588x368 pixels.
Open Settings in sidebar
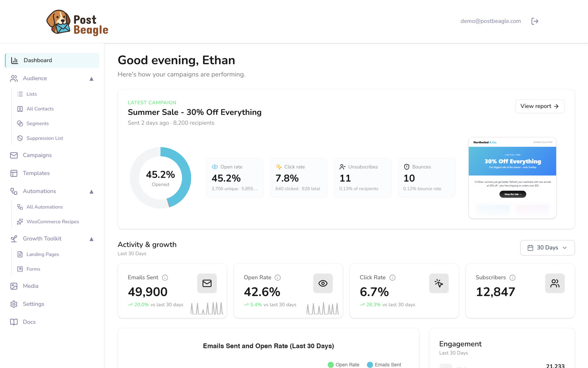point(33,304)
